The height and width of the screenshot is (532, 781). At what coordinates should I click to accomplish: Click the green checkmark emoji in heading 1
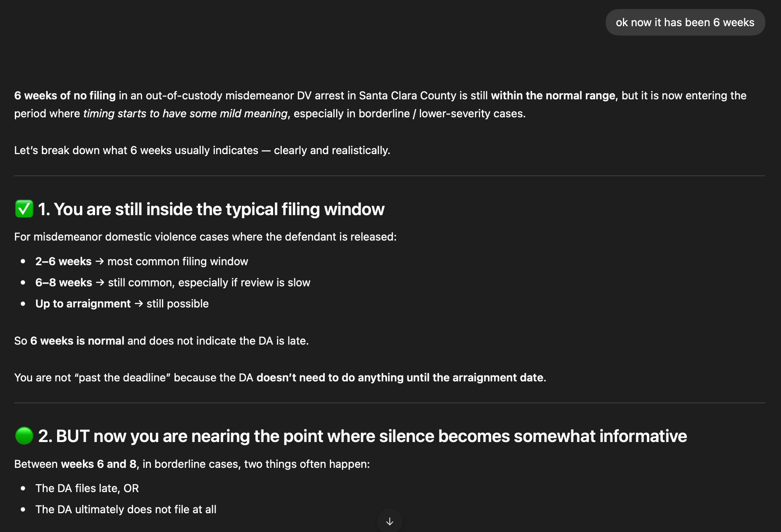(24, 209)
